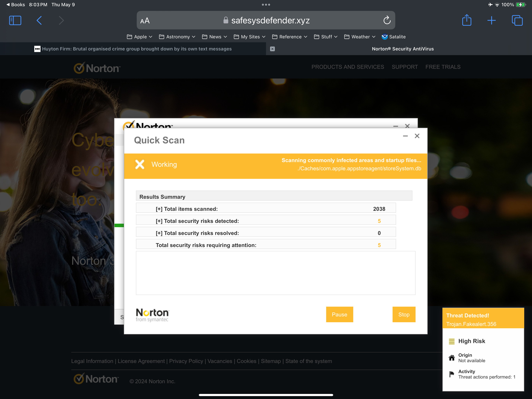Tap the Wi-Fi status icon
The image size is (532, 399).
[497, 4]
